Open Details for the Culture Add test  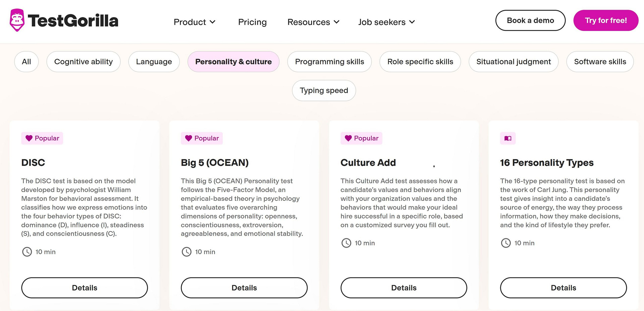coord(403,288)
